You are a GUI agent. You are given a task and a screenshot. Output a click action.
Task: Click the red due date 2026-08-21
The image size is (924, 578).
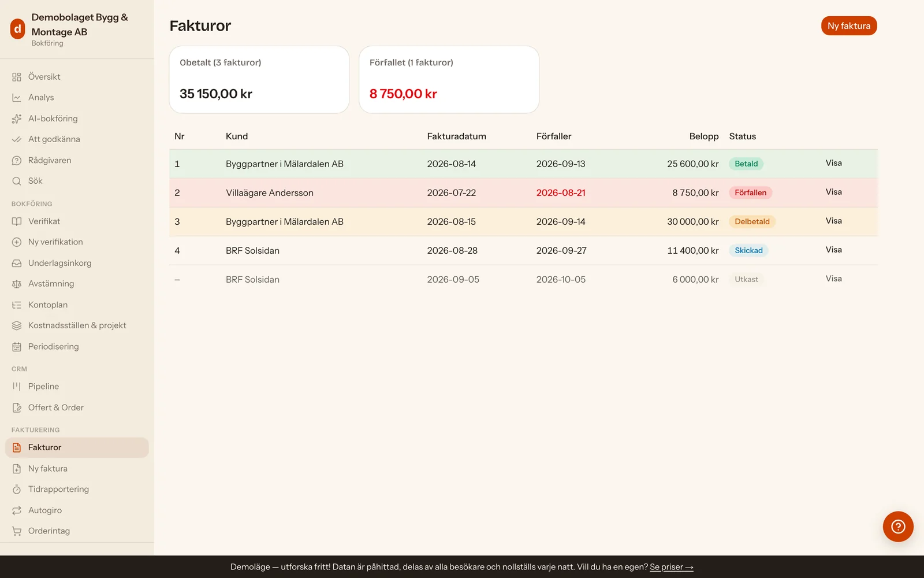tap(561, 193)
